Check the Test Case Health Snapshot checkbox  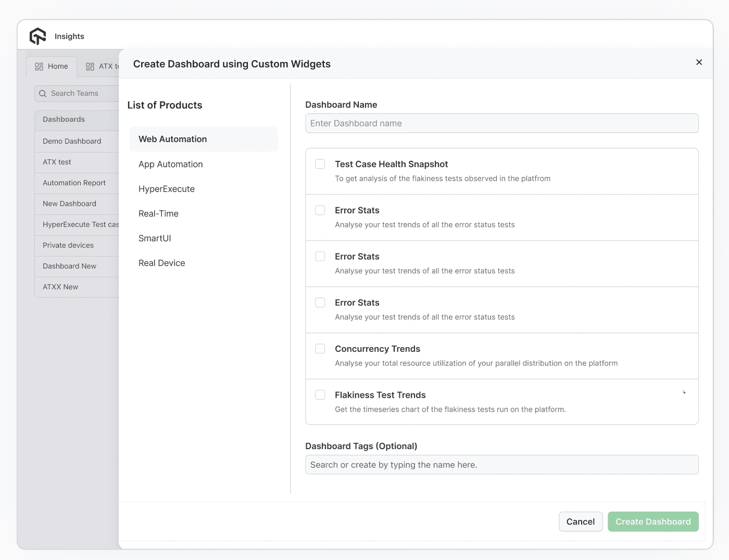pos(320,164)
